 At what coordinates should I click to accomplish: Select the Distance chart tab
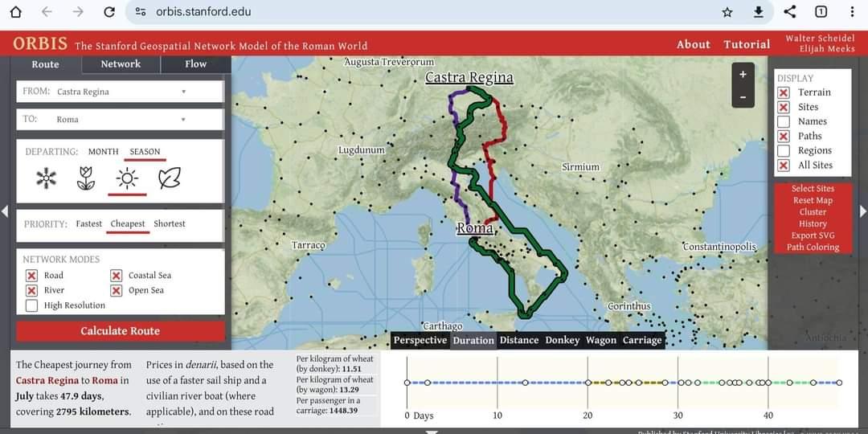519,341
